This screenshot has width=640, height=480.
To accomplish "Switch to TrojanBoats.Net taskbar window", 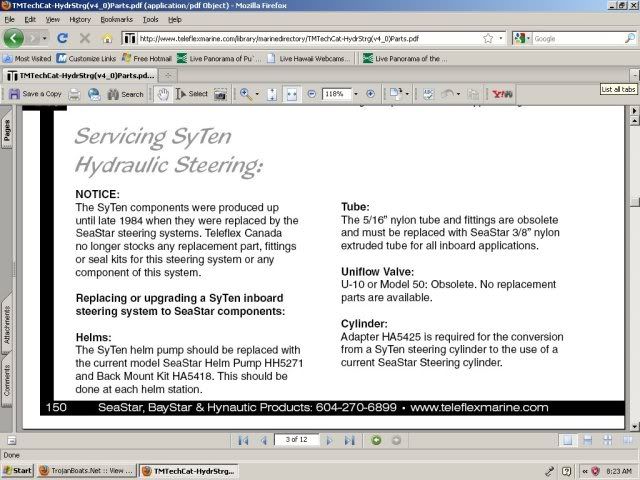I will [x=87, y=471].
